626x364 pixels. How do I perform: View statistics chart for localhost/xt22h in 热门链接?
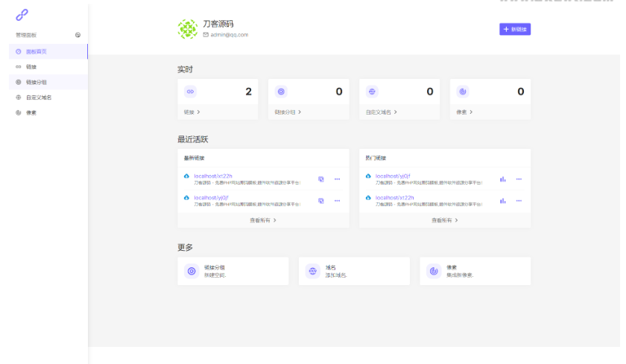pos(502,201)
